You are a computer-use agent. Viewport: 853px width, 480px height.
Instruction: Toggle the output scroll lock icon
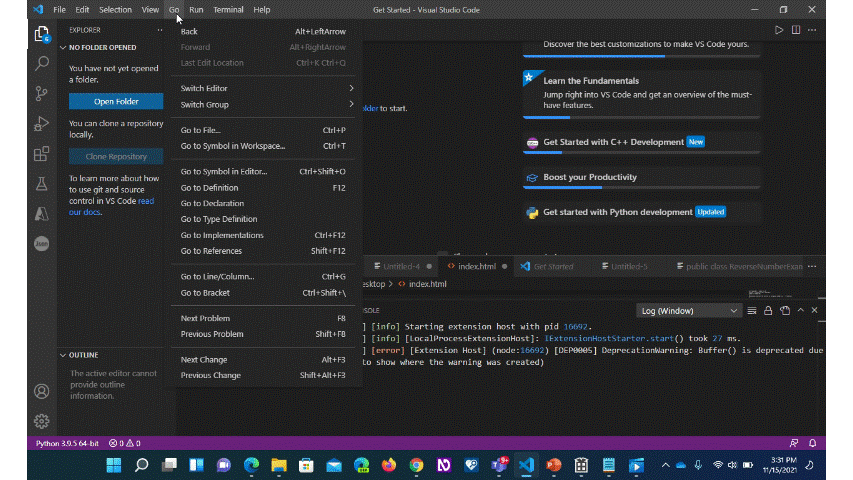pyautogui.click(x=768, y=311)
